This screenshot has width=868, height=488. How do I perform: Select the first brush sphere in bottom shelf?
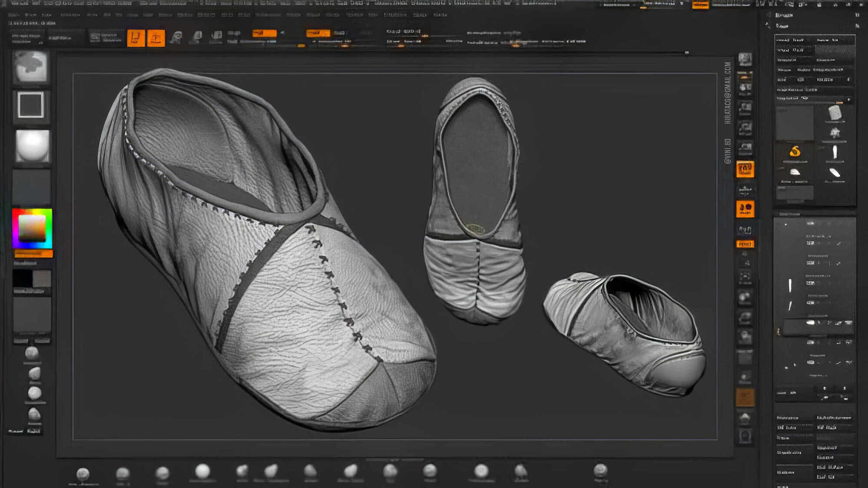(83, 474)
